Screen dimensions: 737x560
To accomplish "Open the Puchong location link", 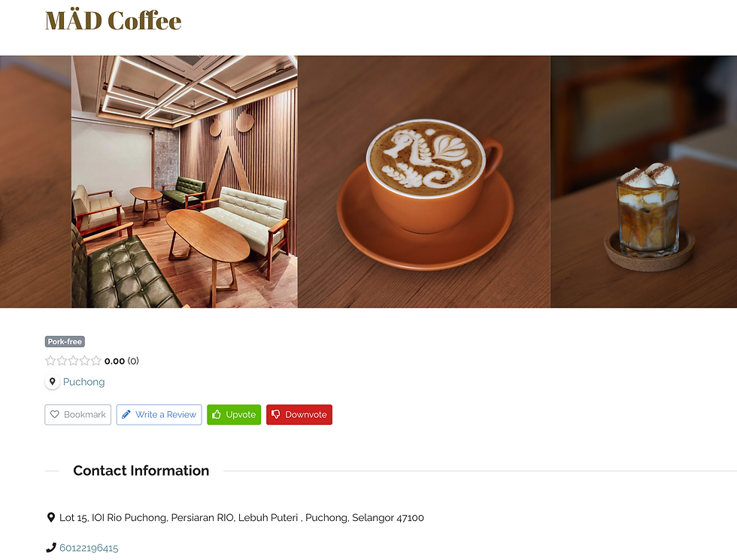I will click(x=83, y=382).
